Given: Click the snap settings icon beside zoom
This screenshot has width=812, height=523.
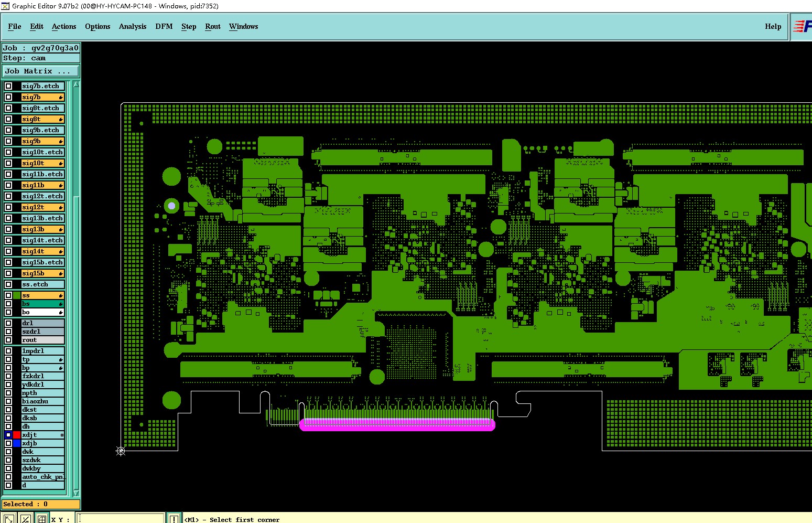Looking at the screenshot, I should [25, 519].
